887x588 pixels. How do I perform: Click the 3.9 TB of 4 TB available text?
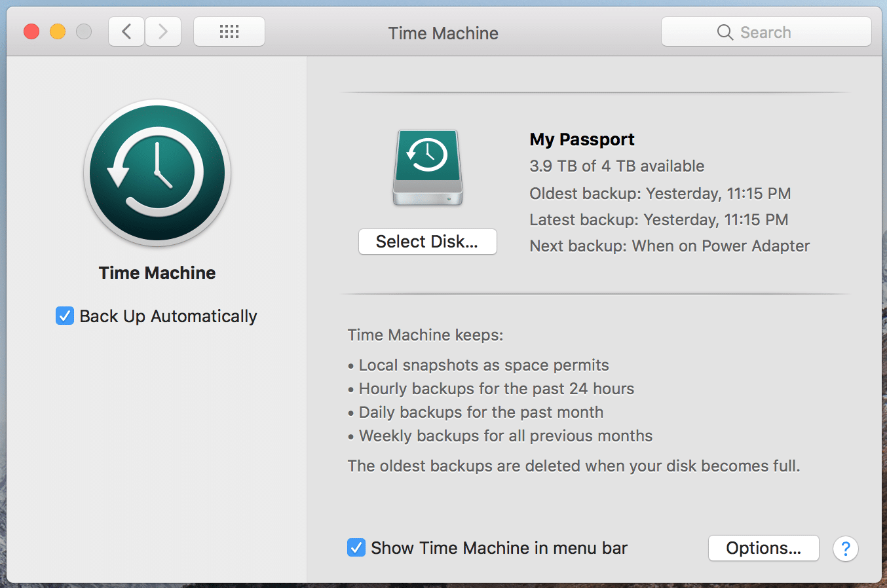pos(616,166)
